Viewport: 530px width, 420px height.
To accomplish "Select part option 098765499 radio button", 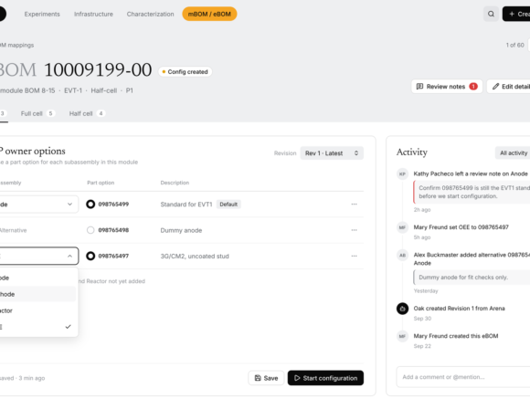I will (x=90, y=205).
